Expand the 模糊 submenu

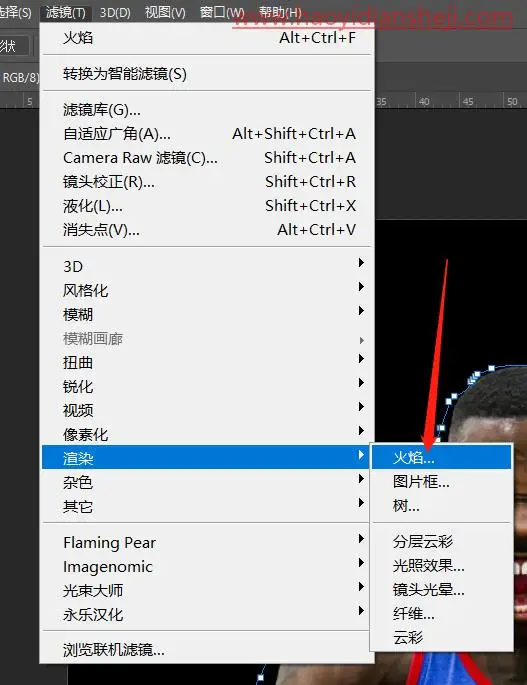pos(208,315)
